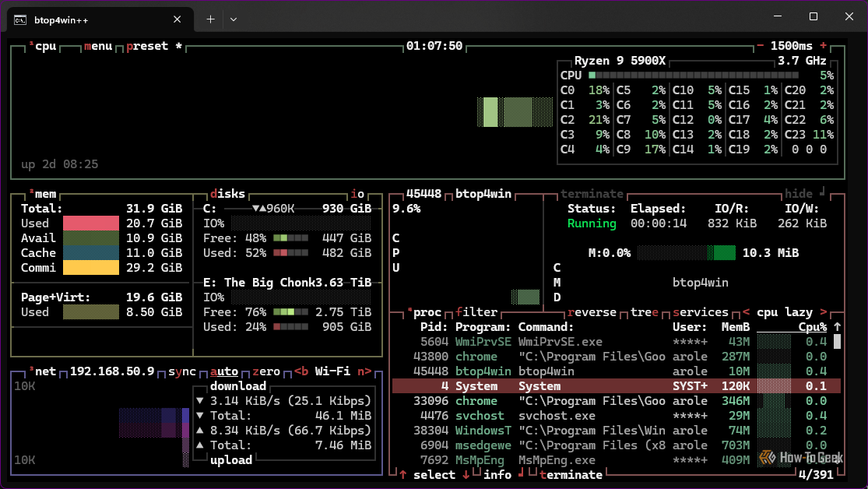
Task: Click the overall CPU usage meter bar
Action: (x=693, y=76)
